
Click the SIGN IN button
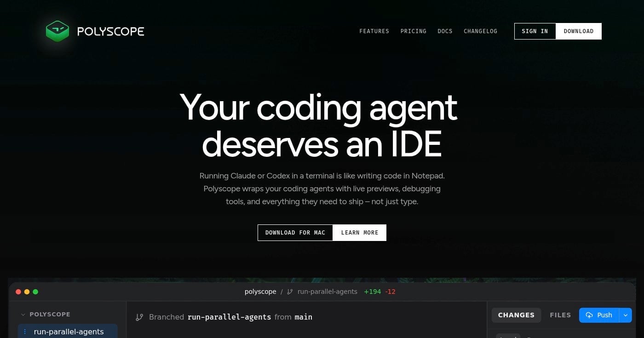(x=535, y=31)
